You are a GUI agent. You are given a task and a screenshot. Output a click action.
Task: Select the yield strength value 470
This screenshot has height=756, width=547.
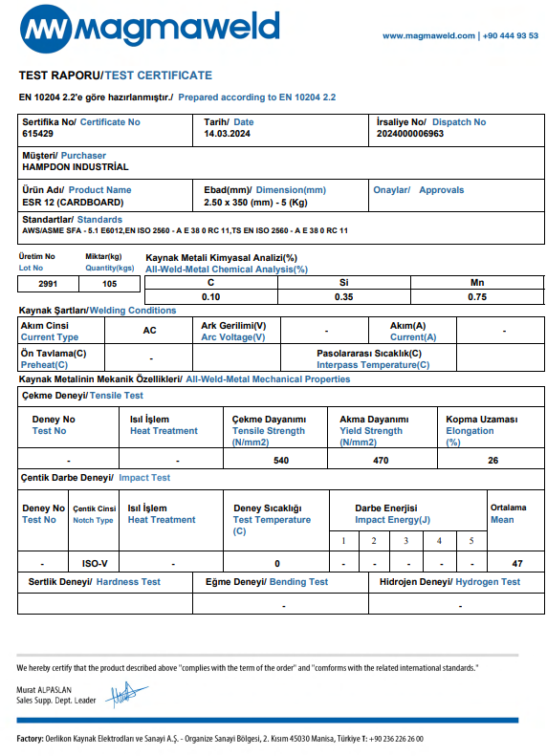[x=381, y=461]
